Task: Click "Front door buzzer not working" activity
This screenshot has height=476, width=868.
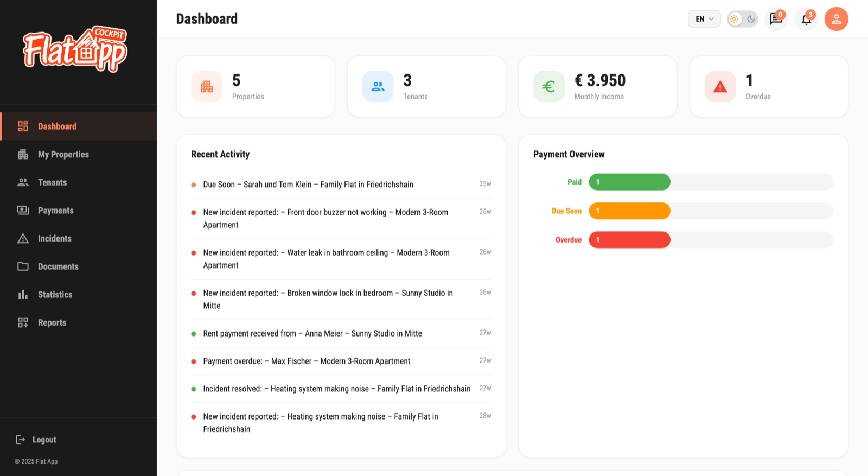Action: pos(341,219)
